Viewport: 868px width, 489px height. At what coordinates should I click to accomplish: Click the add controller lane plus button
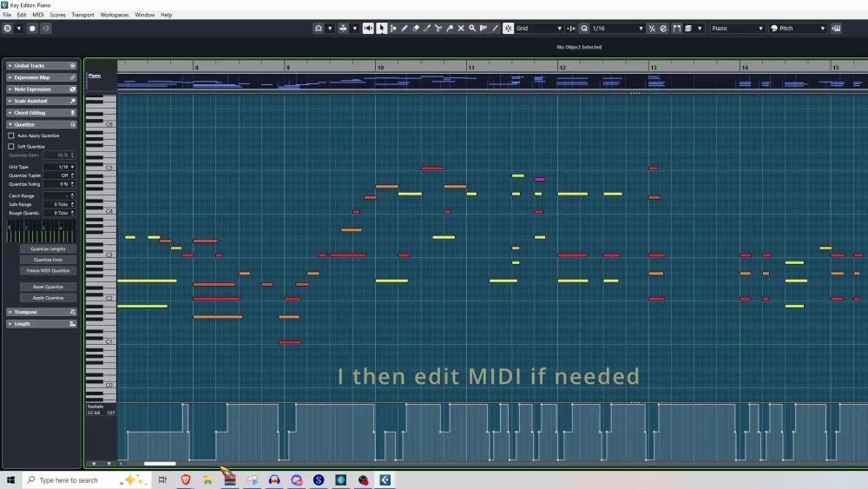94,464
